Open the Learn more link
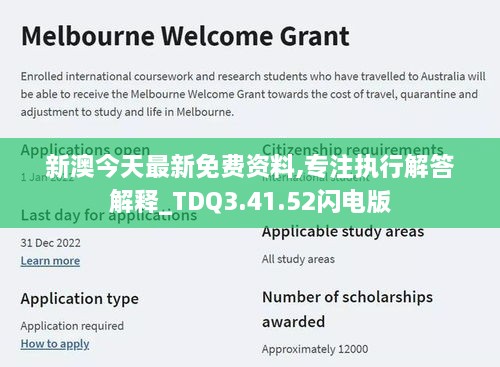This screenshot has height=367, width=500. (x=50, y=261)
